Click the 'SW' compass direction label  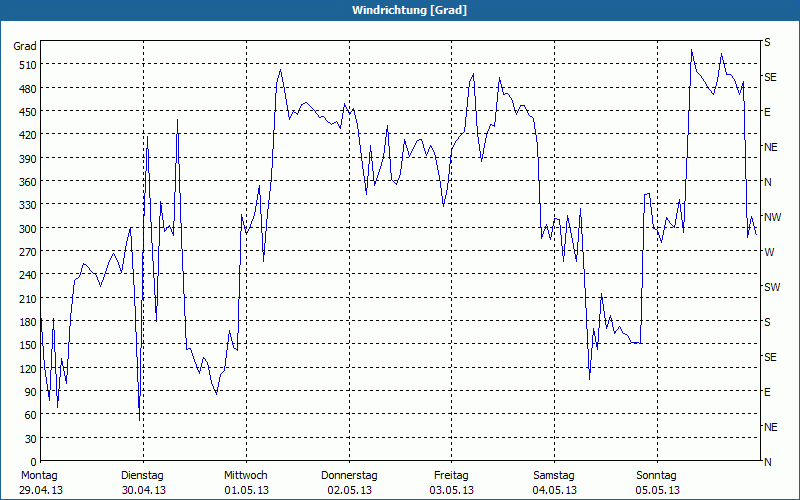pos(772,287)
